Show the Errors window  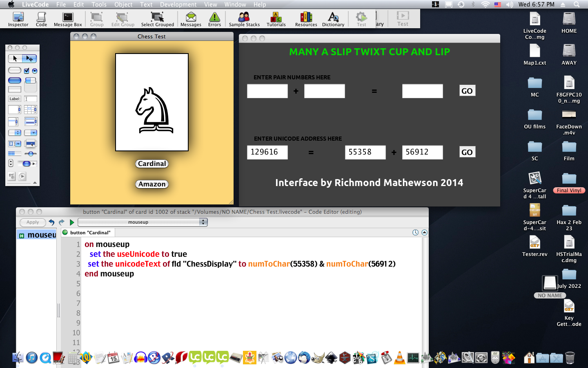point(214,19)
